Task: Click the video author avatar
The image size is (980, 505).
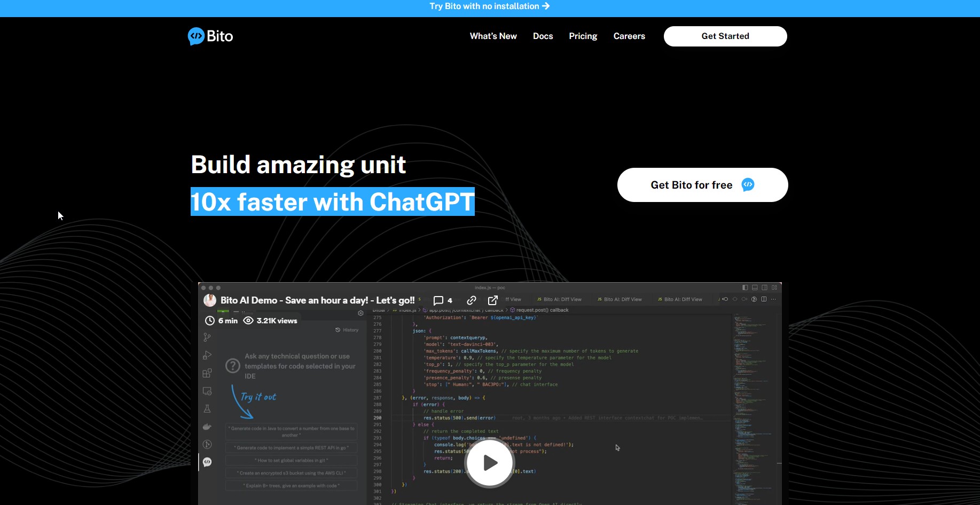Action: point(210,300)
